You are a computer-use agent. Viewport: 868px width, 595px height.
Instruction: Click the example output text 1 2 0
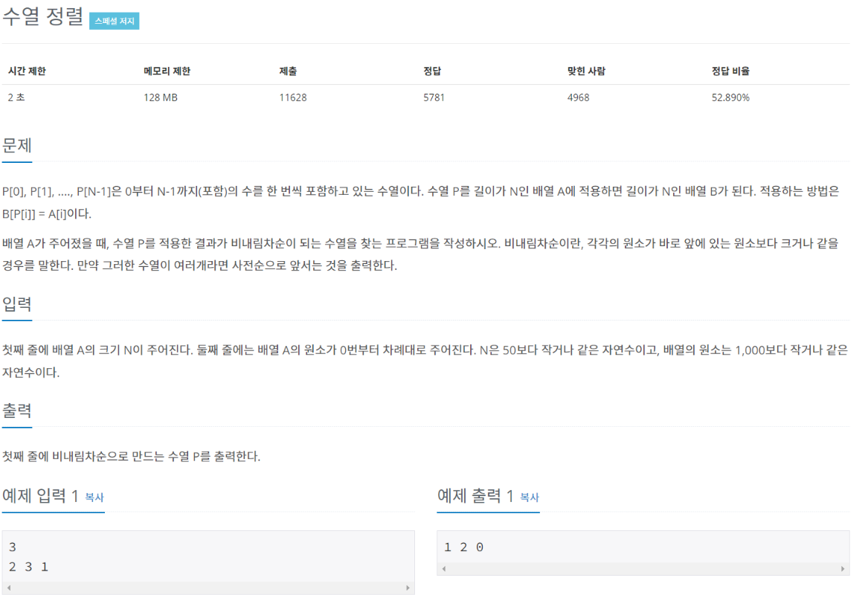click(x=464, y=547)
